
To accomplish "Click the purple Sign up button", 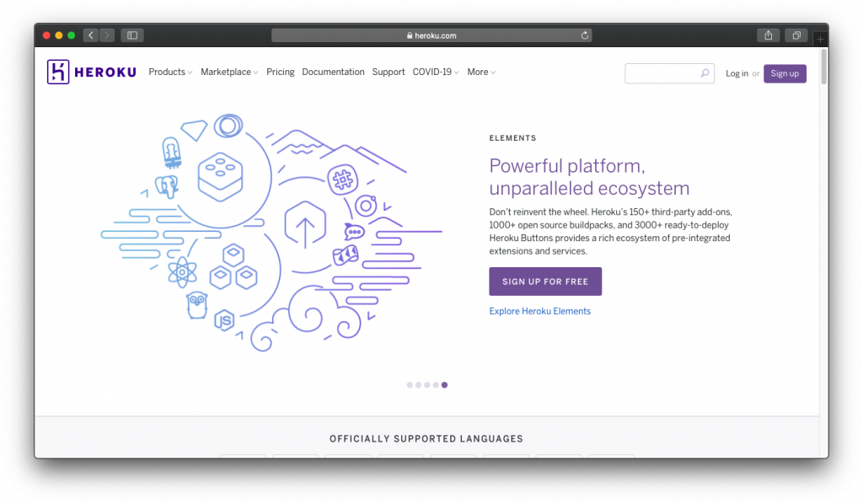I will (785, 73).
